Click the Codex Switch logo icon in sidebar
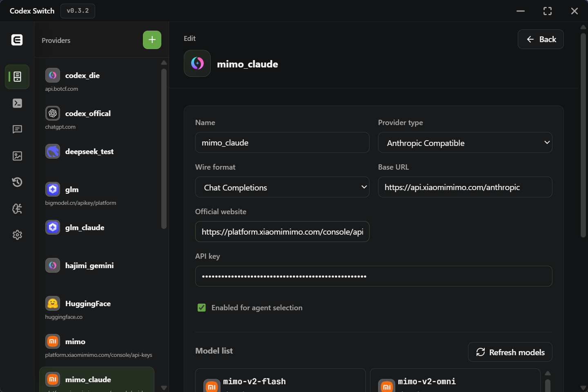This screenshot has width=588, height=392. point(17,40)
